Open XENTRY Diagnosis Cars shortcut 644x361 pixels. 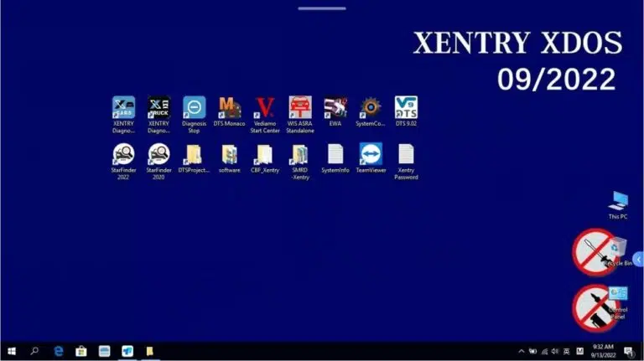pyautogui.click(x=123, y=108)
